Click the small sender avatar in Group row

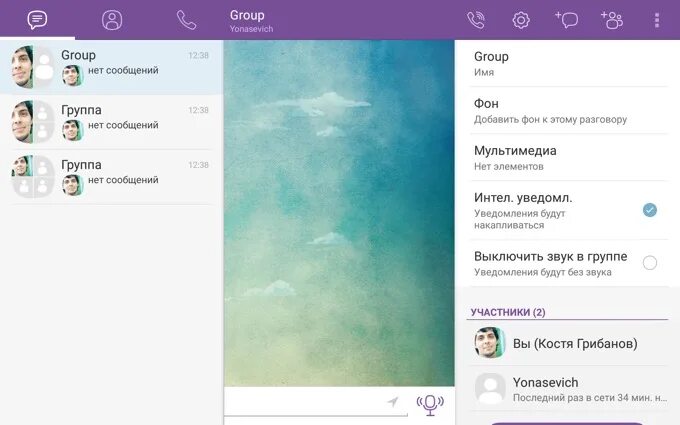[73, 75]
